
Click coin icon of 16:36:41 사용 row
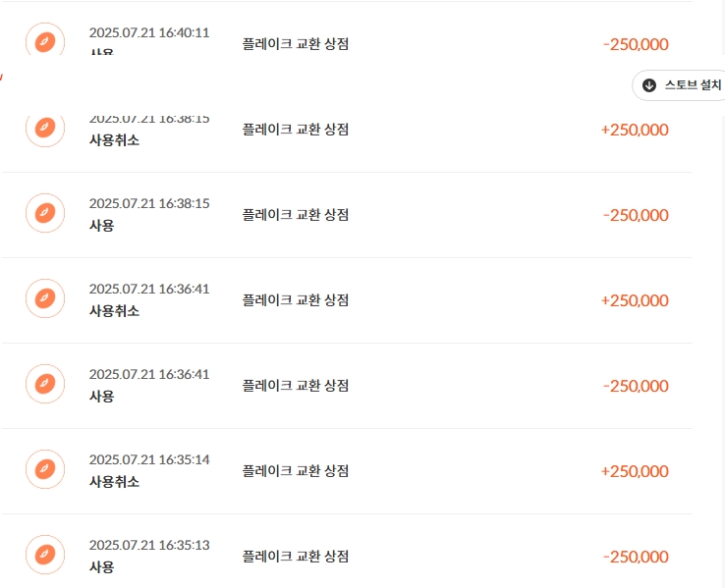(x=45, y=384)
